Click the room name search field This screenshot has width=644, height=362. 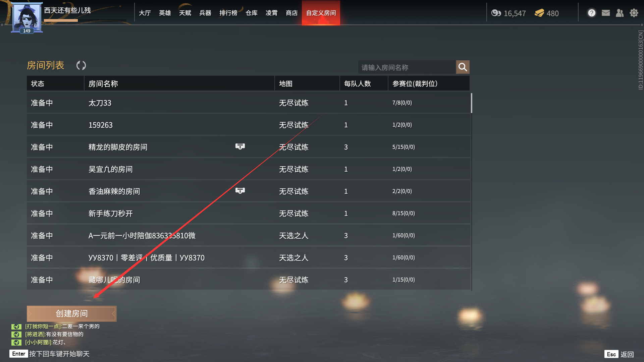click(x=407, y=67)
